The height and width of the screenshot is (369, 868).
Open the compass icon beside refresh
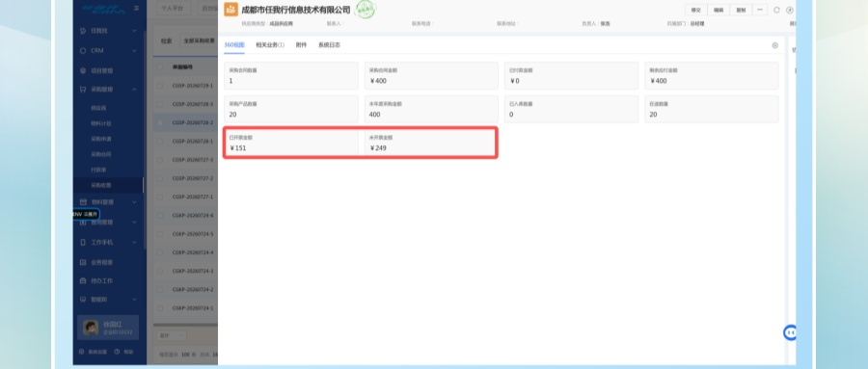click(790, 10)
